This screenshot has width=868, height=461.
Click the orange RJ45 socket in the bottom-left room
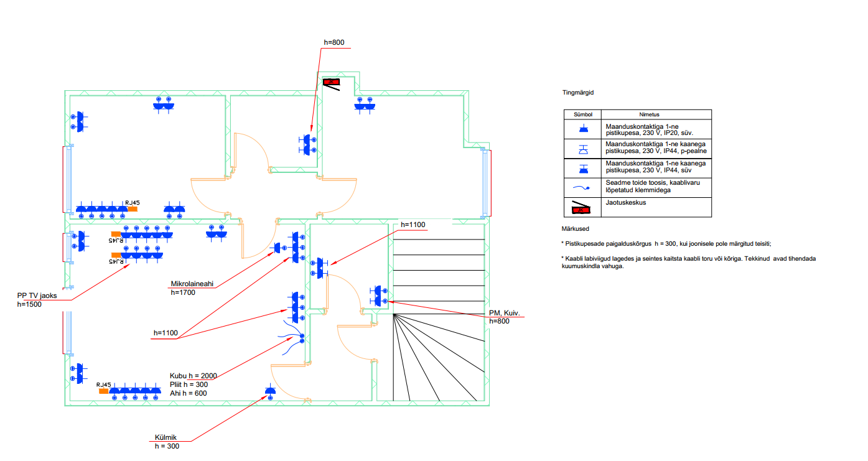[x=103, y=391]
